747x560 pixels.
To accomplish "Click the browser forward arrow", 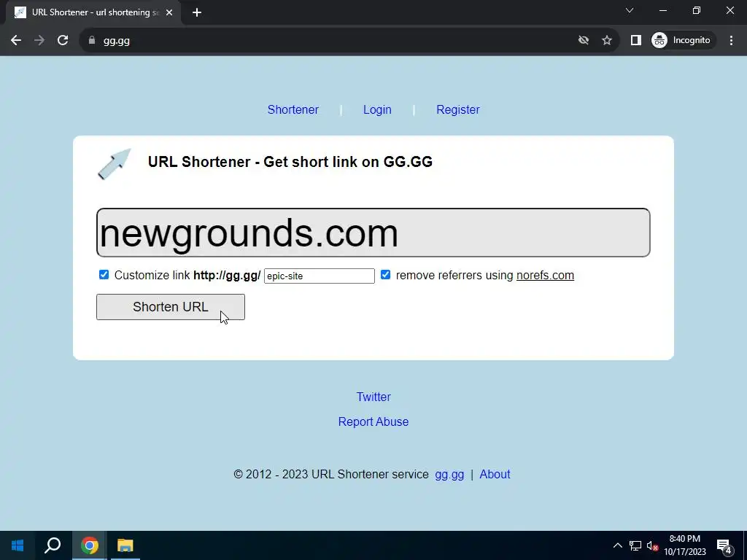I will tap(39, 41).
